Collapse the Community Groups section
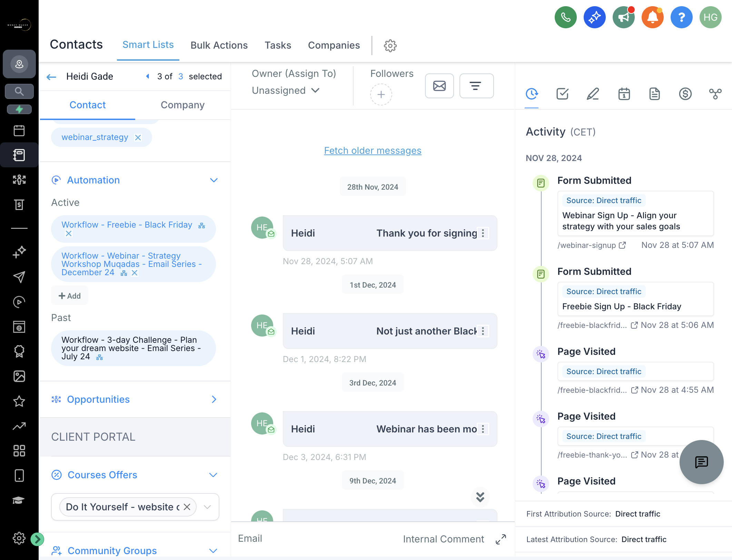The width and height of the screenshot is (732, 560). 213,551
